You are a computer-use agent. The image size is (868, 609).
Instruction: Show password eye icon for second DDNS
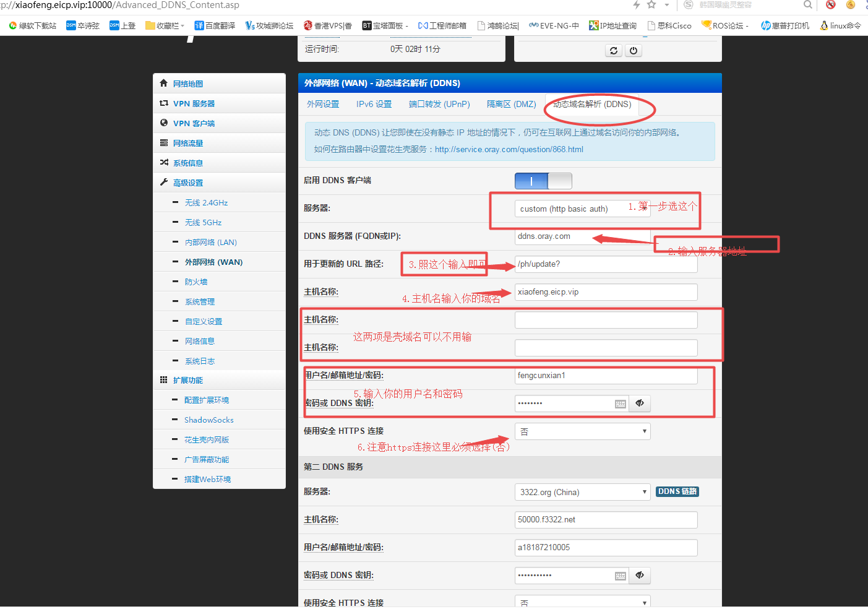[640, 576]
